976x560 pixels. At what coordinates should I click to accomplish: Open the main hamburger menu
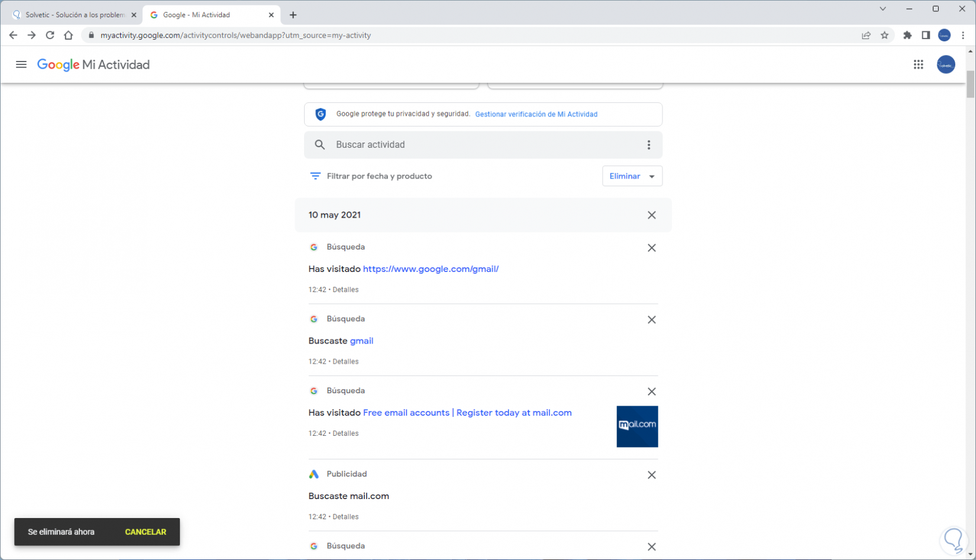coord(21,64)
